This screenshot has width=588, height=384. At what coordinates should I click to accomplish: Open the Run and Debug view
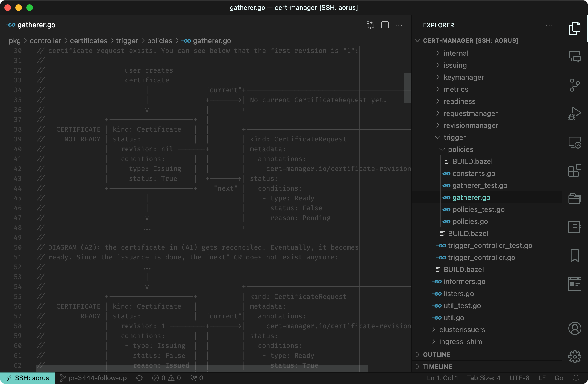(574, 114)
